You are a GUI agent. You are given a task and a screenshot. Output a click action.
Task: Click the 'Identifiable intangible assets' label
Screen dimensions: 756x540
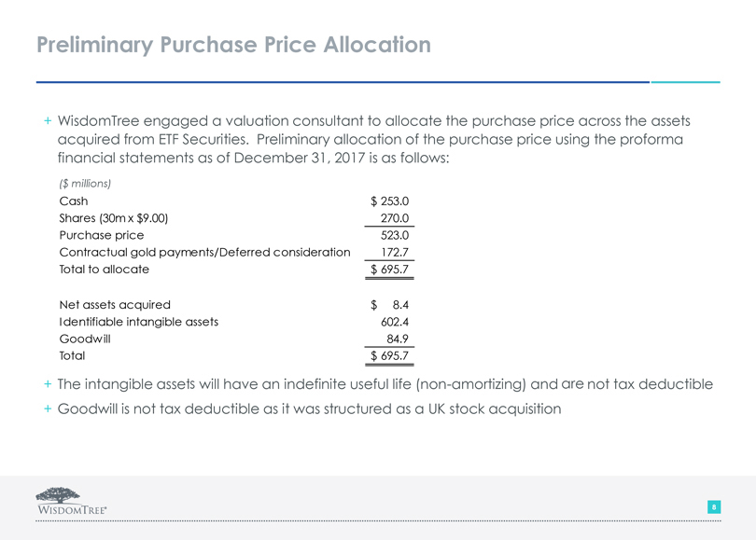139,322
